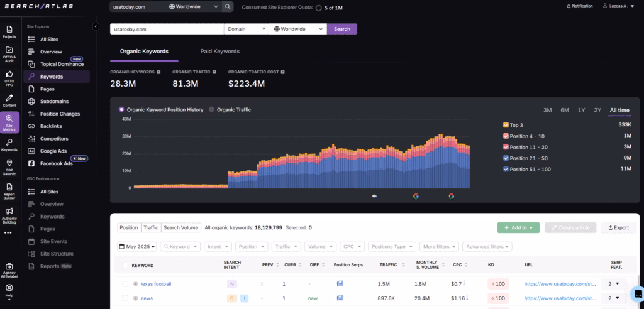
Task: Open the Domain scope dropdown
Action: pyautogui.click(x=246, y=29)
